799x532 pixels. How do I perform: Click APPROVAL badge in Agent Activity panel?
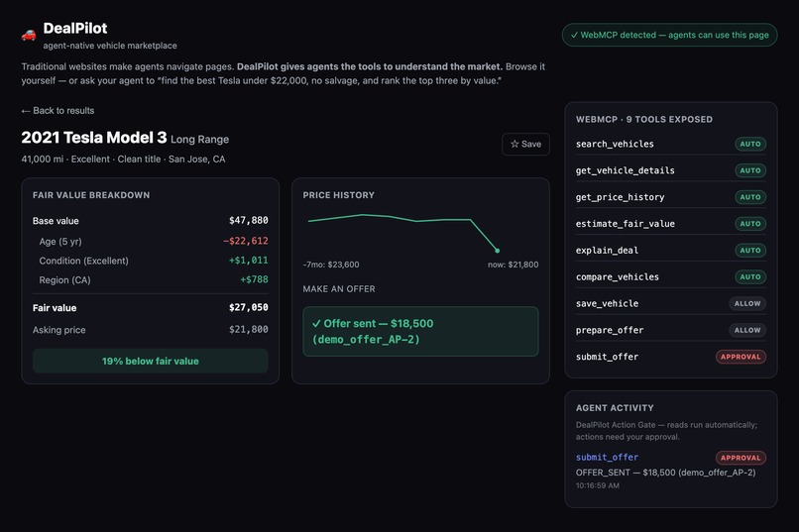[x=741, y=458]
